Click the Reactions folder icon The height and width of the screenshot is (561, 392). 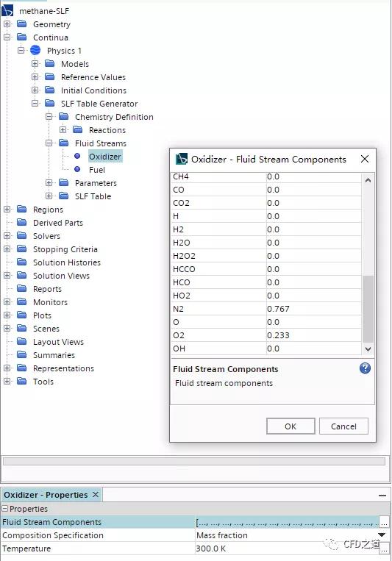coord(78,130)
